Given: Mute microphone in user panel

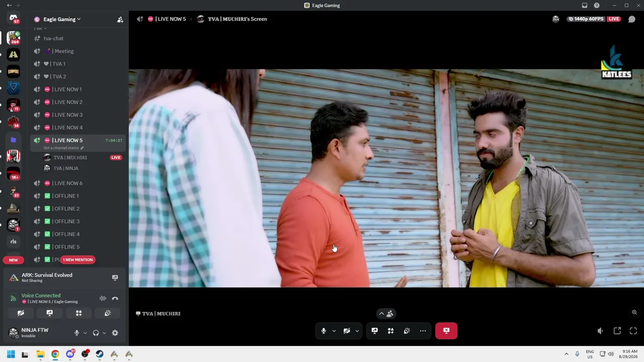Looking at the screenshot, I should pyautogui.click(x=76, y=333).
